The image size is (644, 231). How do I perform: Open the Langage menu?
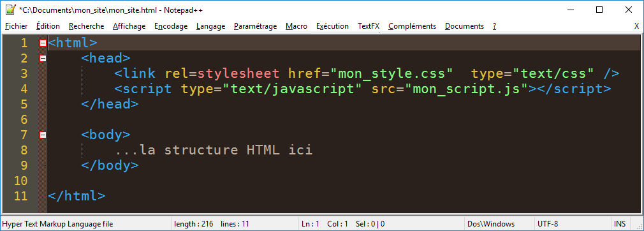pos(210,26)
